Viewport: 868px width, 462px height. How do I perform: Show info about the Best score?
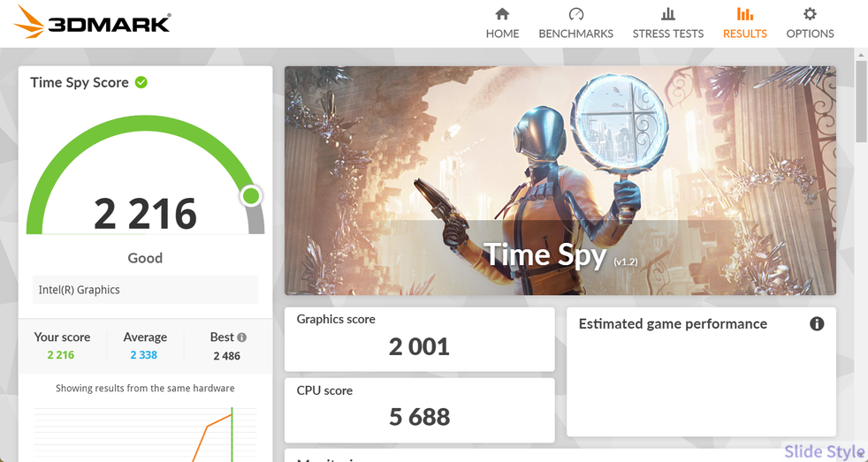click(242, 337)
